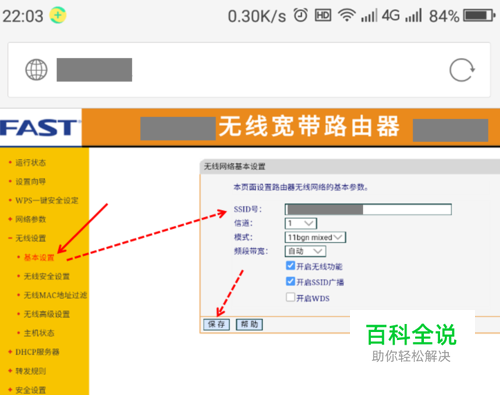Tap the 0.30K/s network speed text
Image resolution: width=500 pixels, height=395 pixels.
click(x=257, y=16)
